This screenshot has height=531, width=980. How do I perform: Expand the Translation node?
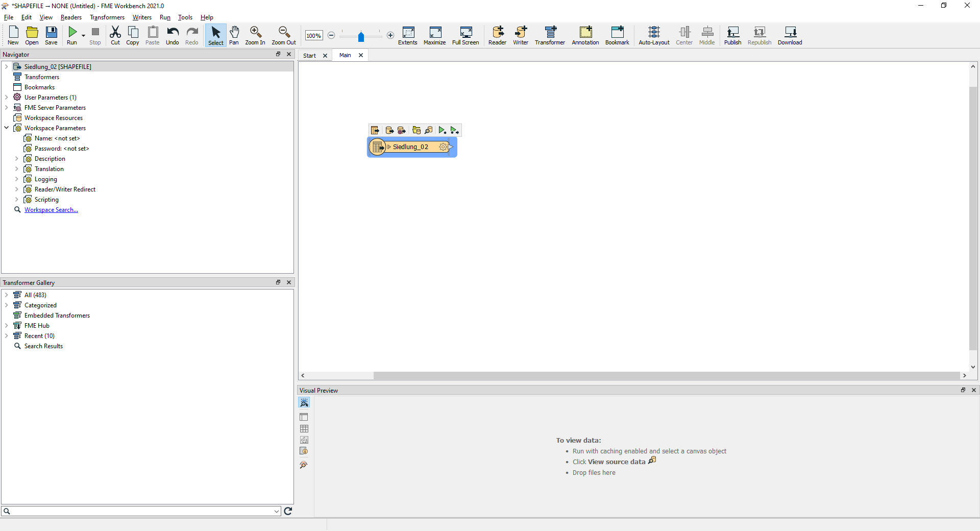click(x=16, y=169)
